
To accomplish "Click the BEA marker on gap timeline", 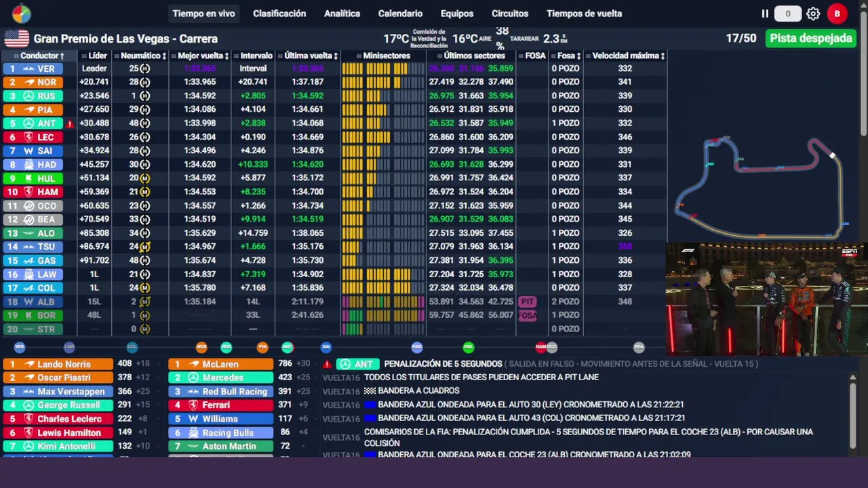I will [639, 347].
